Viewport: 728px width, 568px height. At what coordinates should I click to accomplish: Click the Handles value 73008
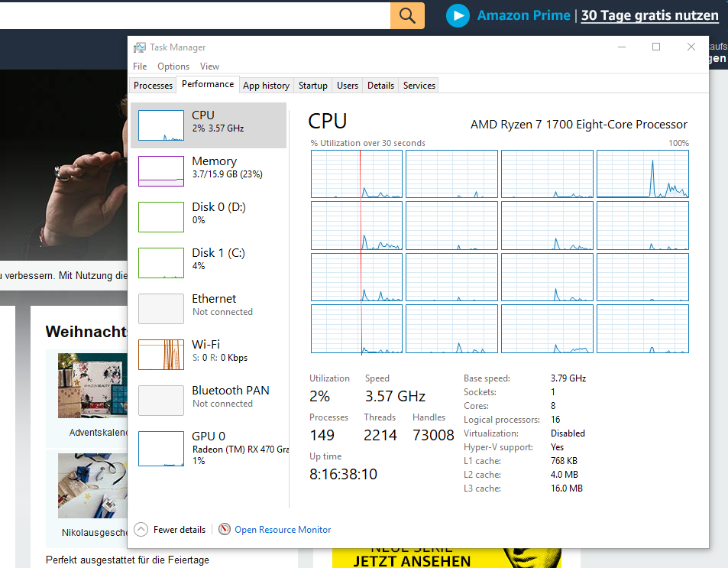[433, 435]
